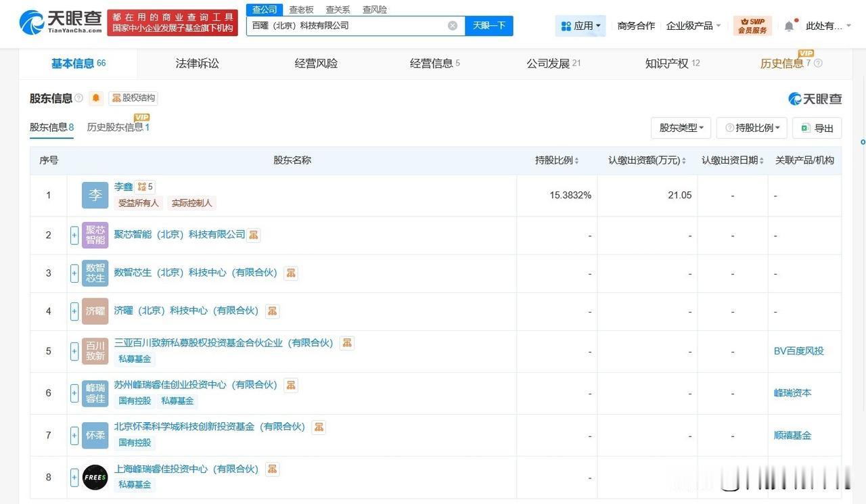The image size is (866, 504).
Task: Select the 查风险 search tab
Action: [375, 9]
